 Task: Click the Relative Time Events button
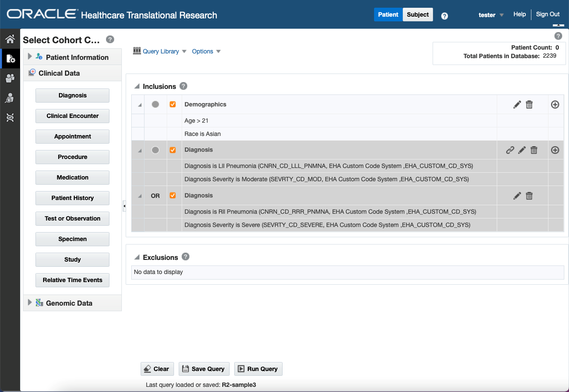(x=72, y=280)
